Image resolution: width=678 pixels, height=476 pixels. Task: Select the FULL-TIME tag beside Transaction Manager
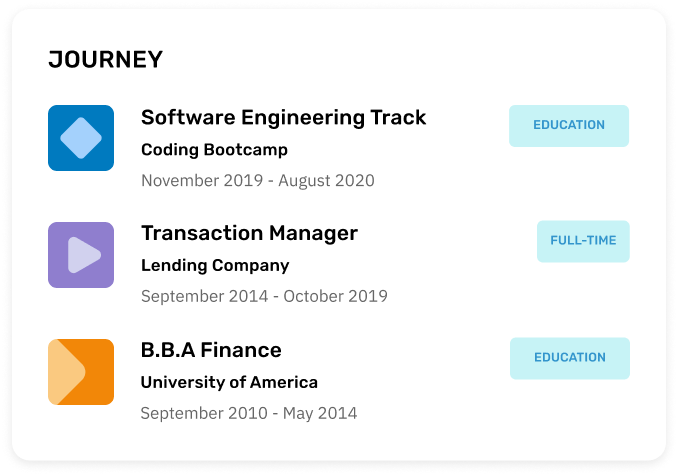[x=583, y=241]
